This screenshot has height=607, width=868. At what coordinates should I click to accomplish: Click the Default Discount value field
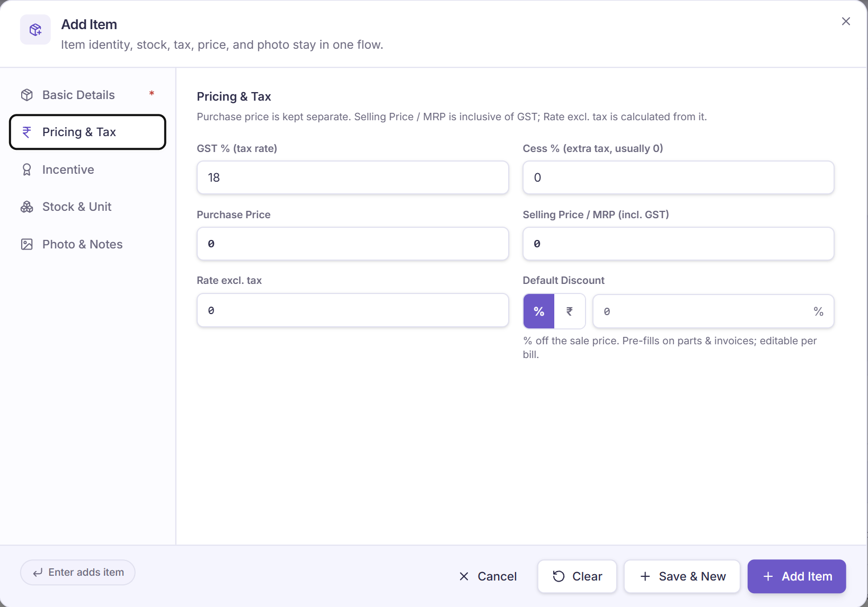coord(713,311)
